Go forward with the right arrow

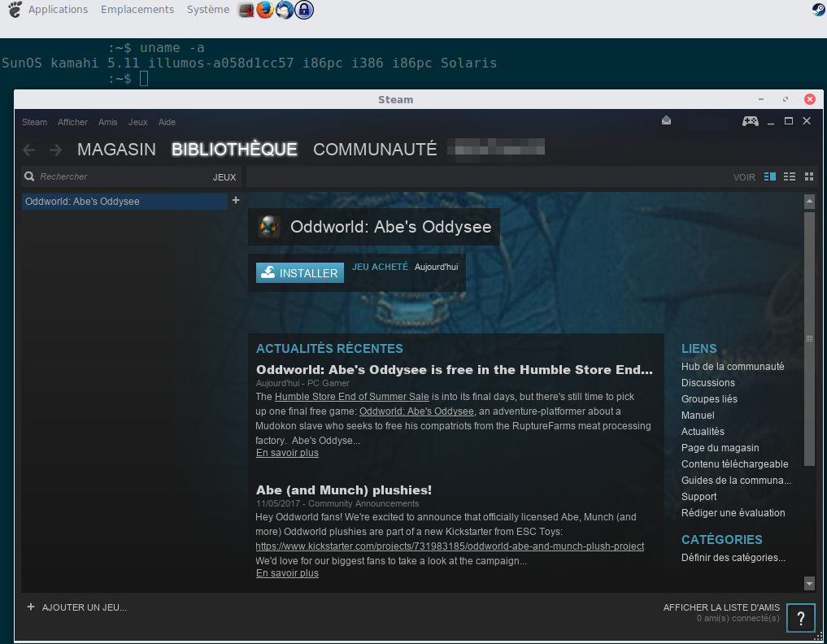pos(55,150)
